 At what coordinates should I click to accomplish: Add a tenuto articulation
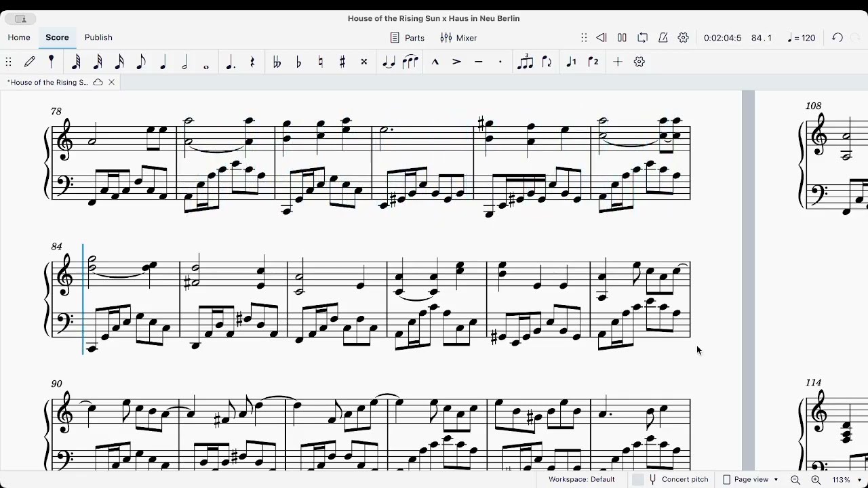click(479, 62)
